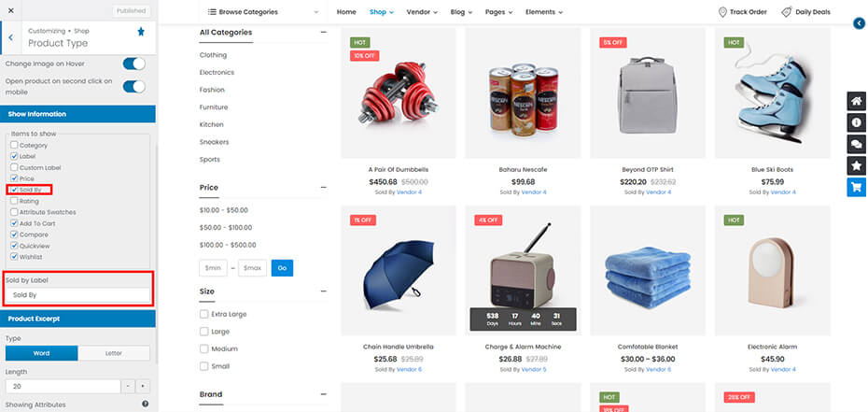Click the blue star beside Product Type
Image resolution: width=868 pixels, height=412 pixels.
coord(141,32)
